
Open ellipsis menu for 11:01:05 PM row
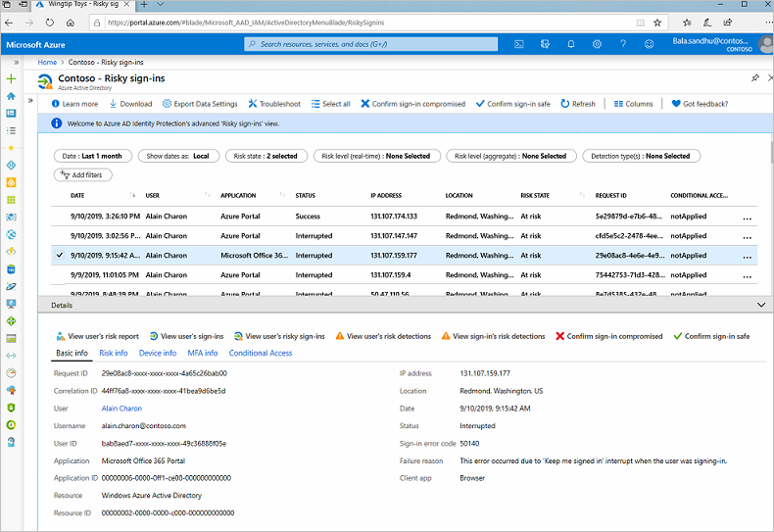tap(747, 276)
